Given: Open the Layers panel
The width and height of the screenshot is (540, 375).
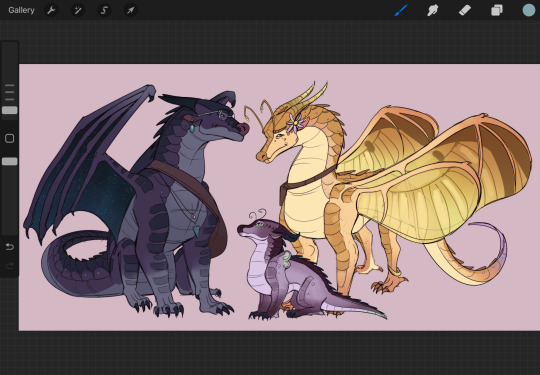Looking at the screenshot, I should [497, 10].
